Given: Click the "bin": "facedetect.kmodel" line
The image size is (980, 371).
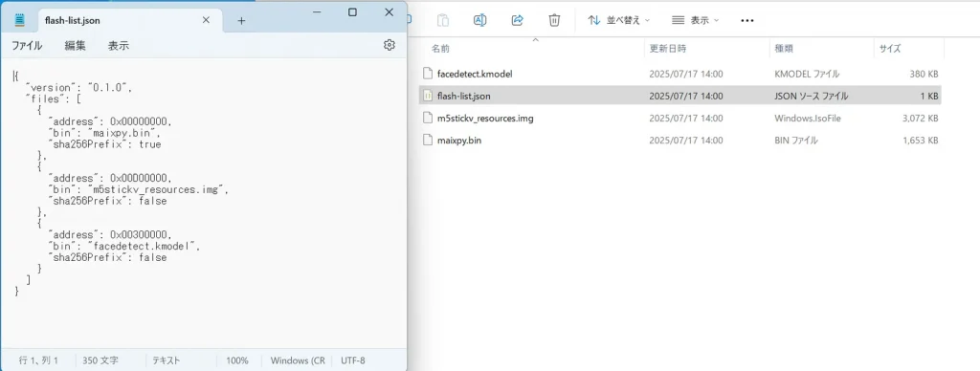Looking at the screenshot, I should (124, 246).
